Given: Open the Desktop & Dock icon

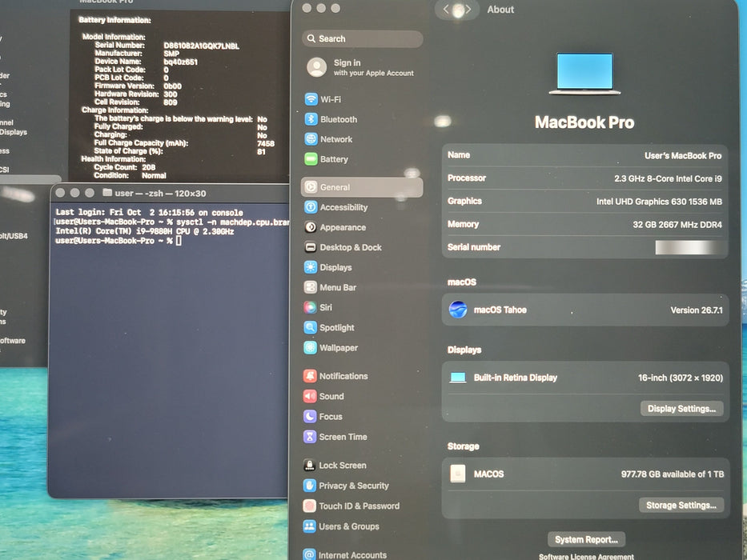Looking at the screenshot, I should 311,247.
